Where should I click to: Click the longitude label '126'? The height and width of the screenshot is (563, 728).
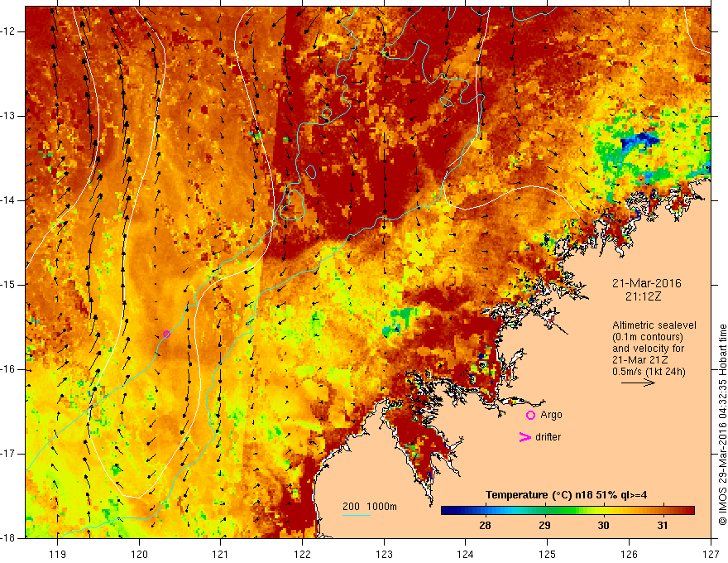629,554
